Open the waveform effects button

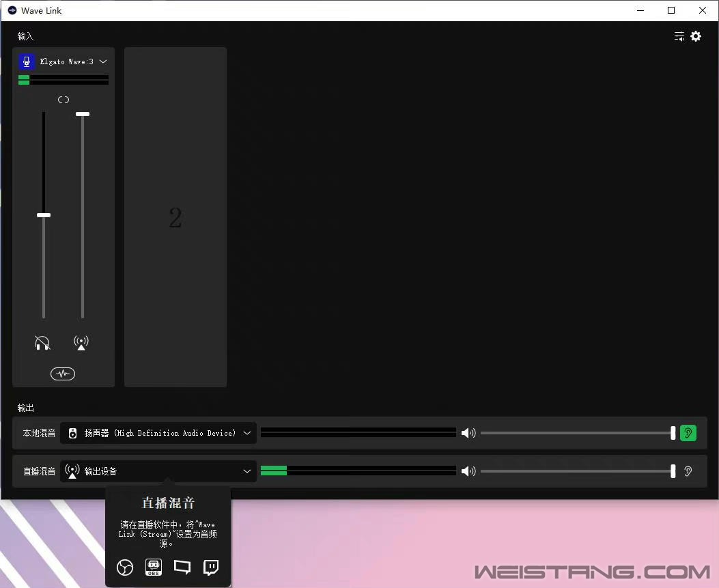pyautogui.click(x=63, y=374)
